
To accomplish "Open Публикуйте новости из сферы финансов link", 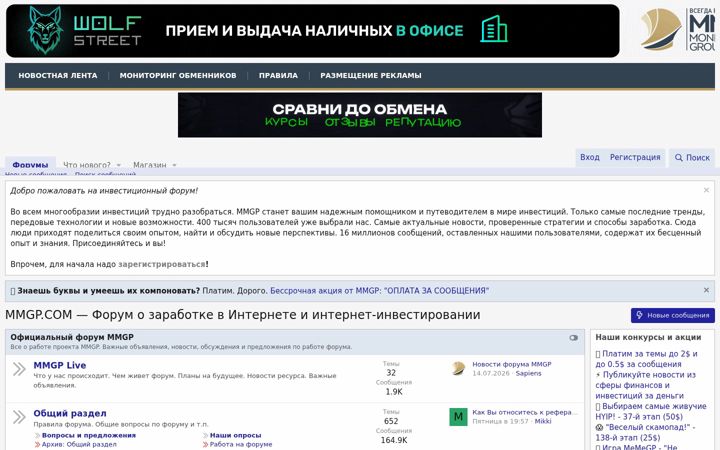I will (646, 385).
